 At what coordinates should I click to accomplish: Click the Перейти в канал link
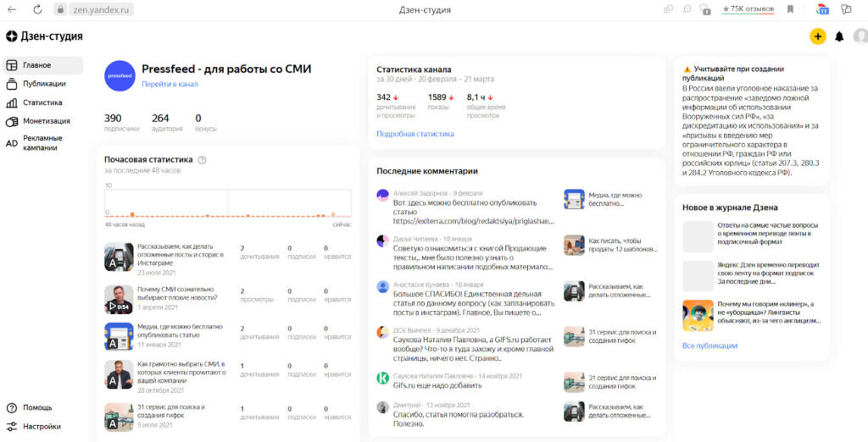coord(170,85)
